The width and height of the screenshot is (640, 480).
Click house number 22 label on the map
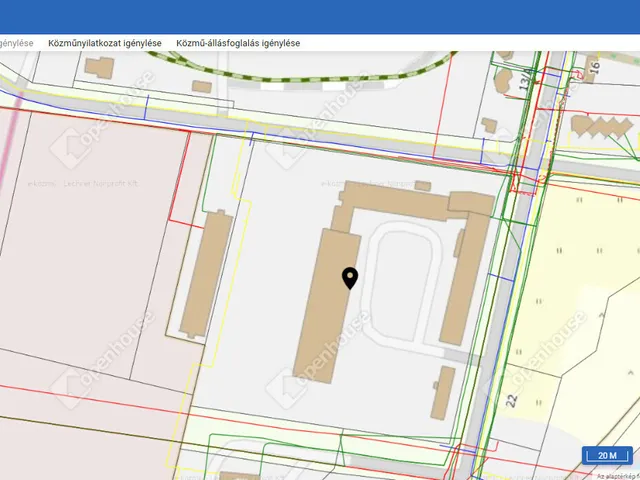pyautogui.click(x=512, y=400)
